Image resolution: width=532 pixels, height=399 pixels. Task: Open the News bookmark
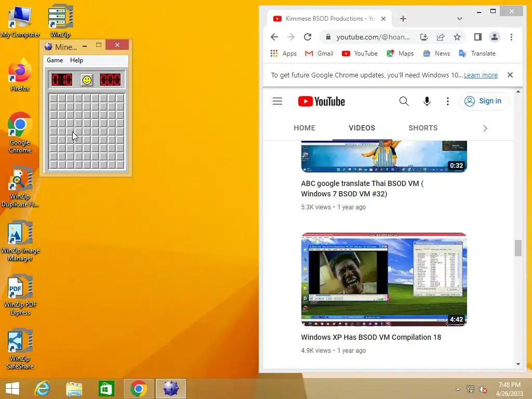436,54
